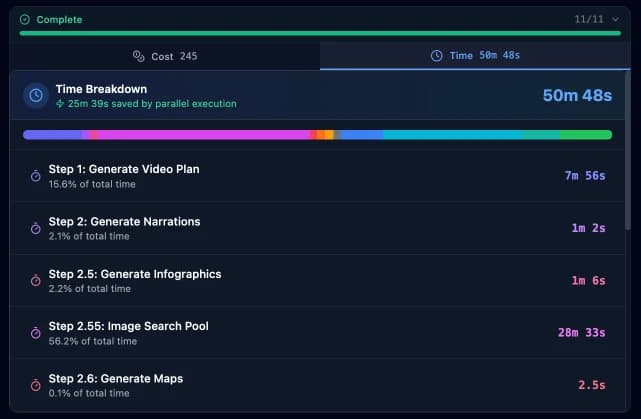Select 'Step 2.5: Generate Infographics' row title
The height and width of the screenshot is (419, 641).
[135, 274]
